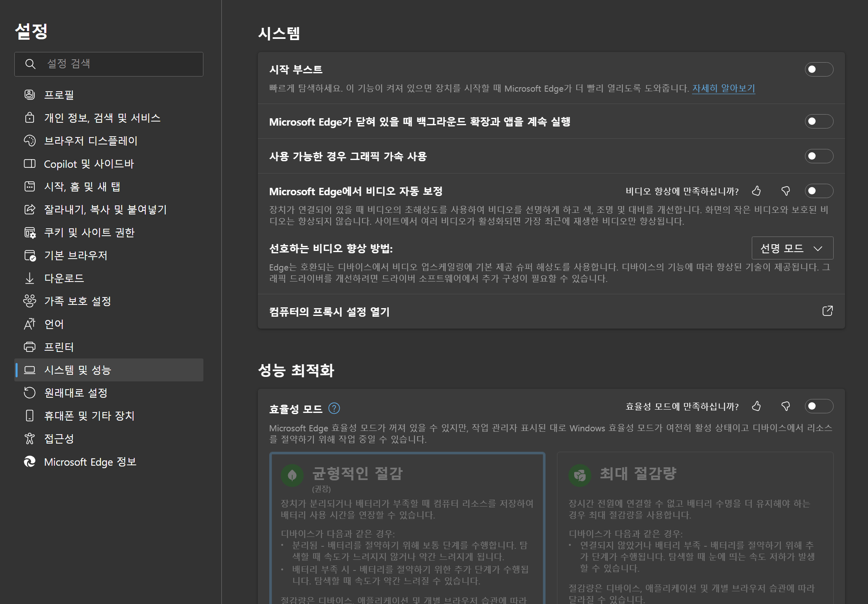The width and height of the screenshot is (868, 604).
Task: Click the Microsoft Edge 정보 logo icon
Action: coord(29,462)
